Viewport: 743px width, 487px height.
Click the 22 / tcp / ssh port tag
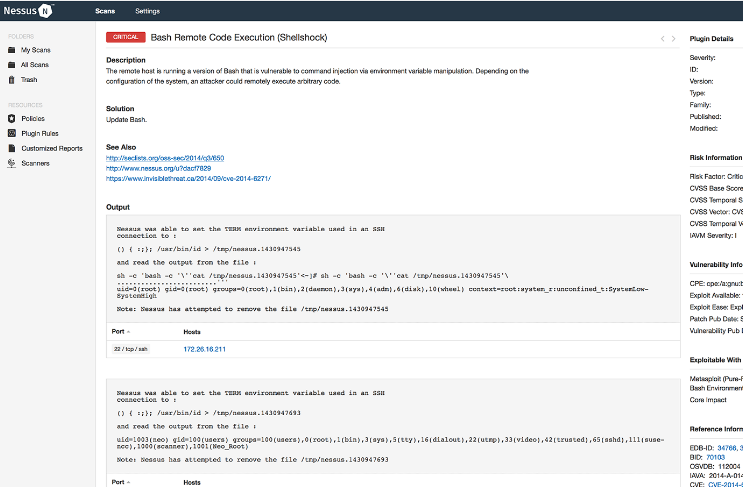[131, 349]
